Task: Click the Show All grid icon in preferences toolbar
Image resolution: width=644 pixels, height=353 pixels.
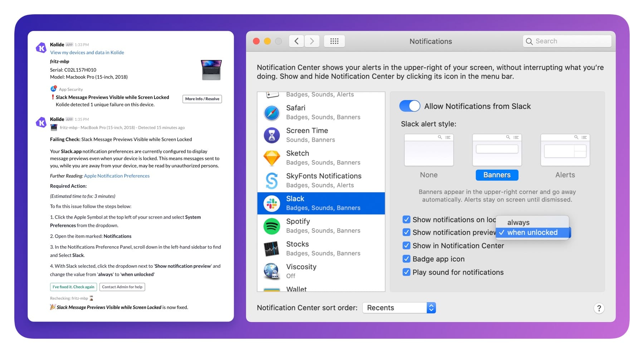Action: coord(334,41)
